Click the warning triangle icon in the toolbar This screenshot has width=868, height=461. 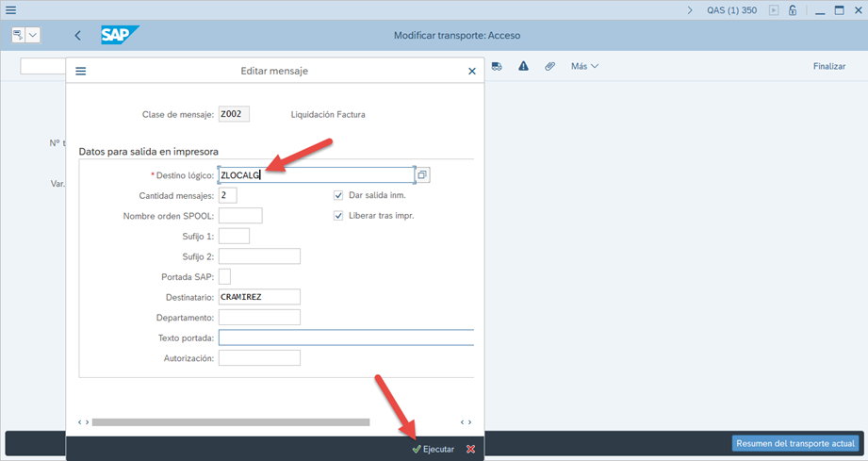click(523, 66)
